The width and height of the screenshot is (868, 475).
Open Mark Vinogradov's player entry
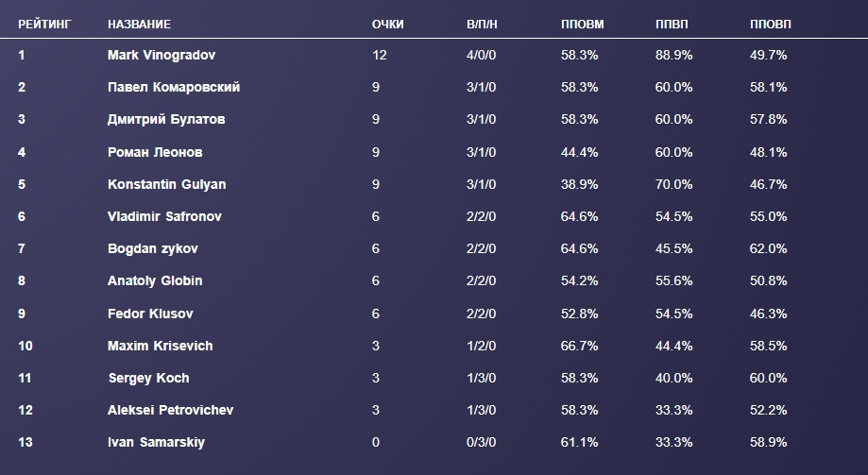[x=162, y=56]
